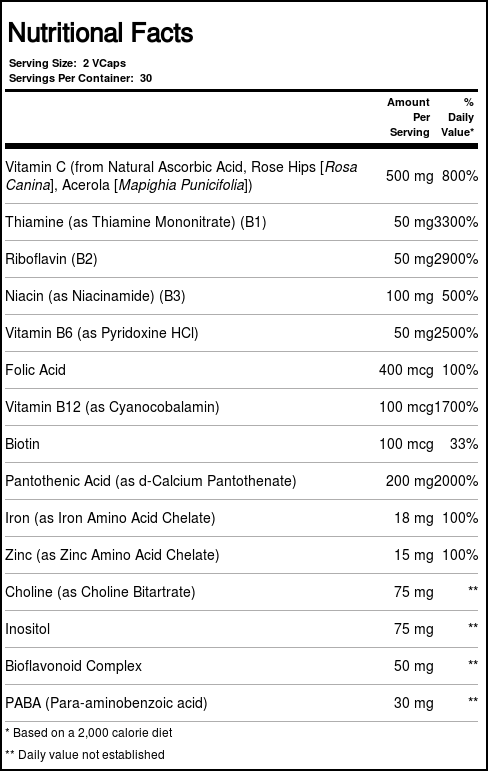Click the Choline Bitartrate row

[241, 592]
